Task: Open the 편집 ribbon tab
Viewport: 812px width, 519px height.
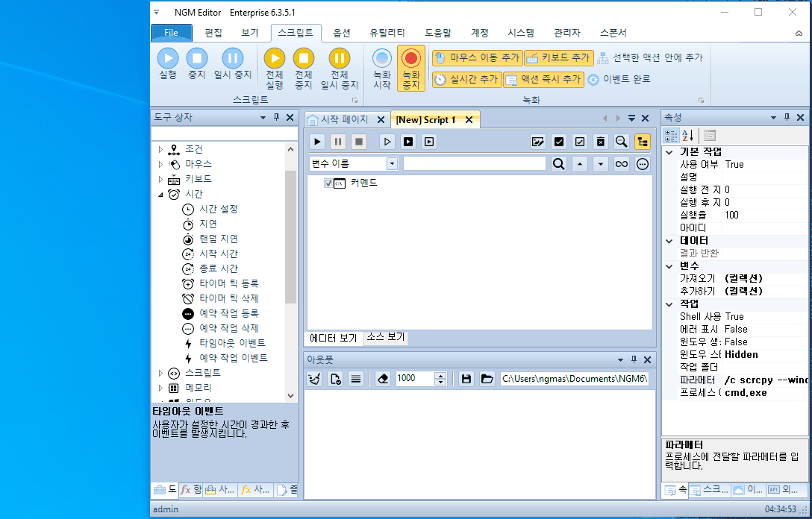Action: [x=213, y=33]
